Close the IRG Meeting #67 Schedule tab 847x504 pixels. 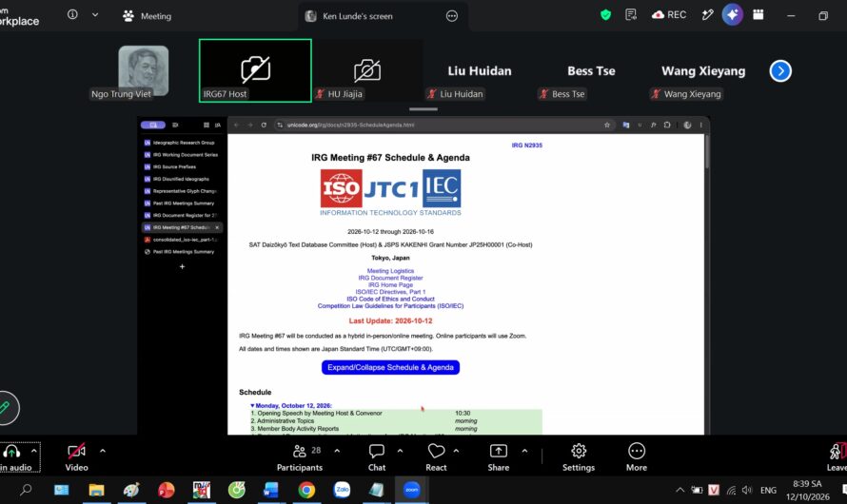[217, 227]
